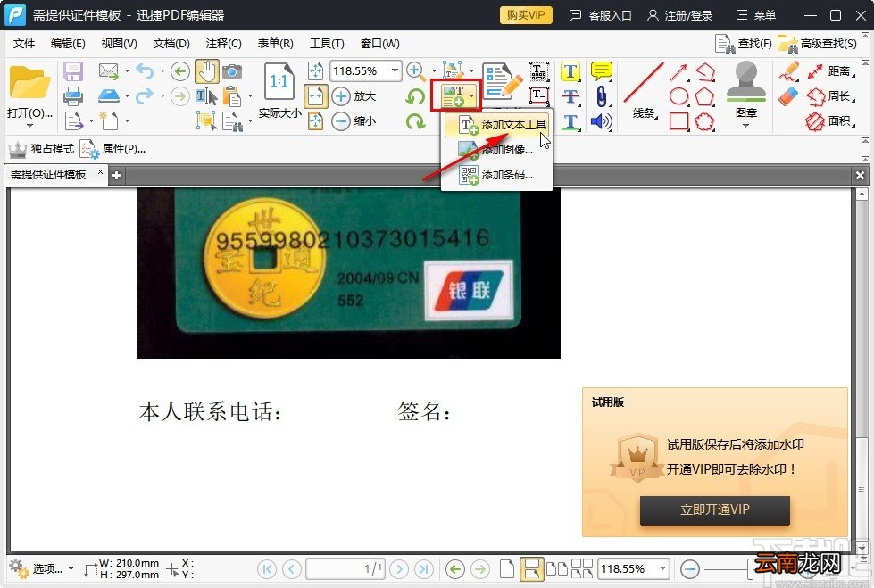
Task: Open status bar zoom percentage dropdown
Action: click(x=662, y=569)
